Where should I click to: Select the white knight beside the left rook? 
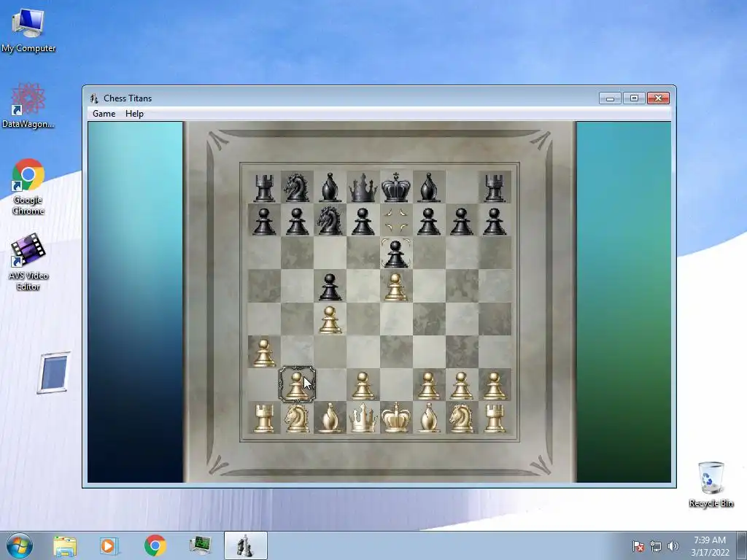pos(297,418)
